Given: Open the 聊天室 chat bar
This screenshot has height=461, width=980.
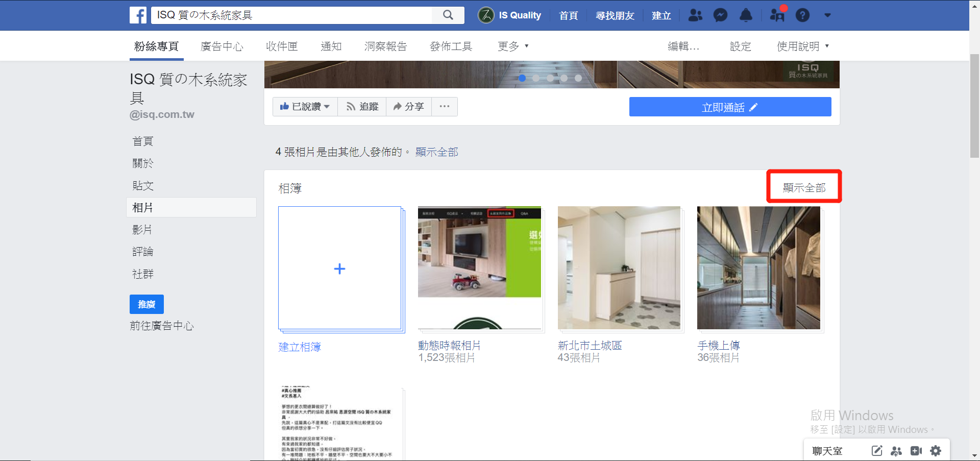Looking at the screenshot, I should coord(827,451).
